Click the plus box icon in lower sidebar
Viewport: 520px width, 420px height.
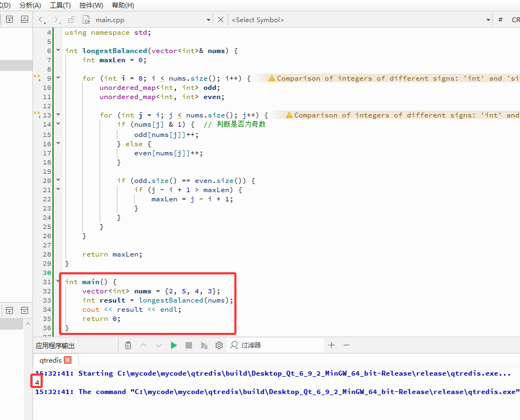click(10, 311)
